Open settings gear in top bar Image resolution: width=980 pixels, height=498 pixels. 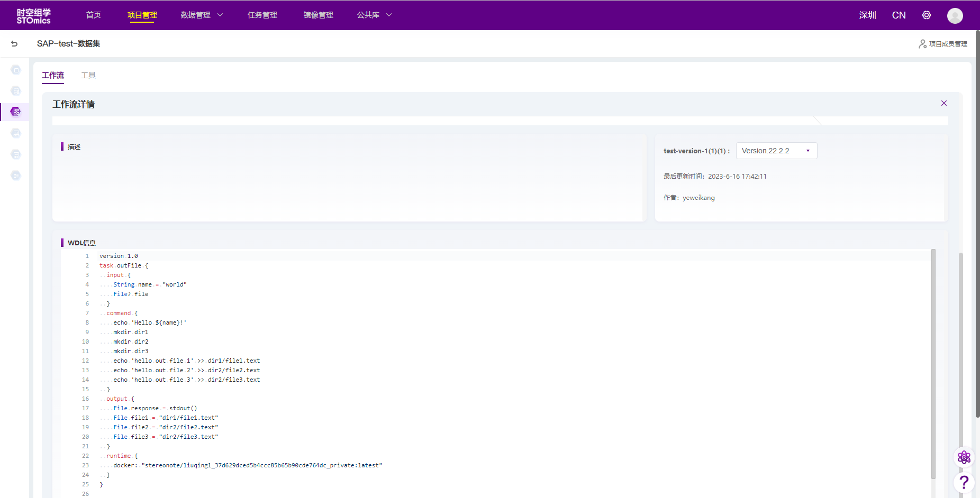pos(927,15)
